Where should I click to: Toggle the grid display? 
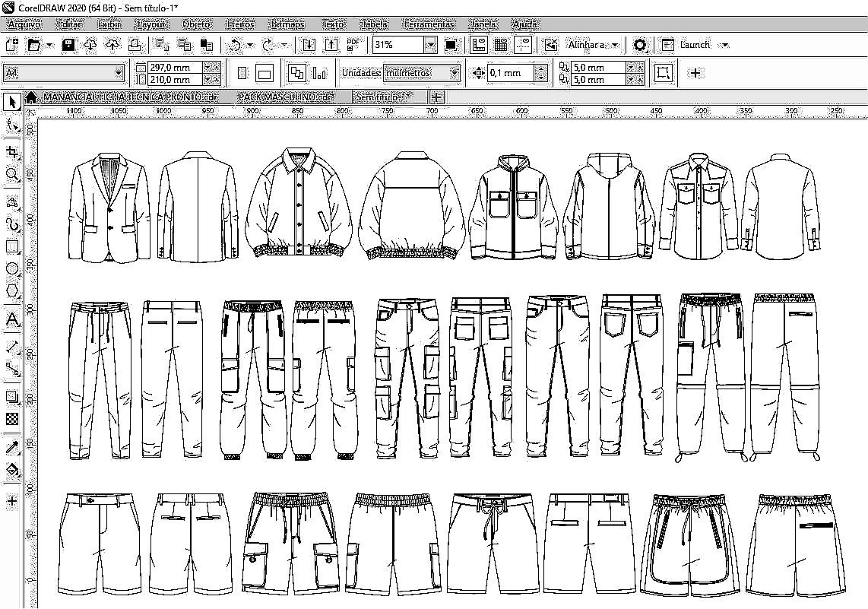pos(500,45)
